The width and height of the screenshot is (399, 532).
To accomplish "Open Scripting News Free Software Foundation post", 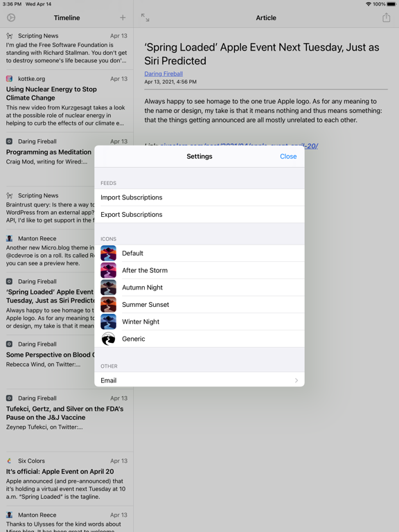I will pos(66,49).
